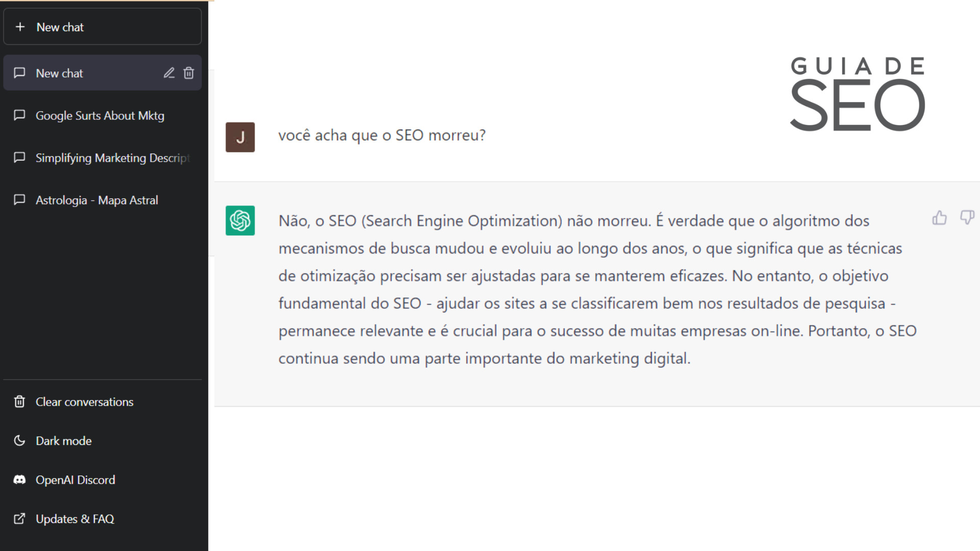Viewport: 980px width, 551px height.
Task: Click the OpenAI Discord logo icon
Action: [19, 480]
